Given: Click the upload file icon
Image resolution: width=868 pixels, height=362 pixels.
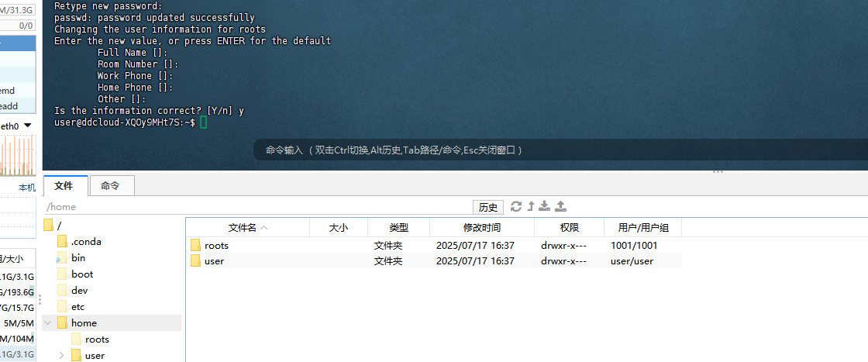Looking at the screenshot, I should pyautogui.click(x=561, y=206).
